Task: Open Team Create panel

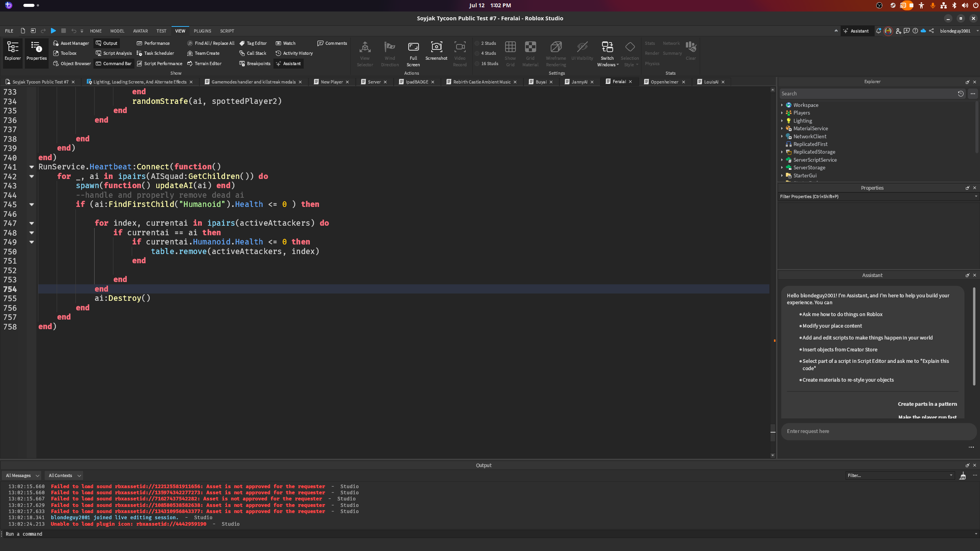Action: (x=203, y=53)
